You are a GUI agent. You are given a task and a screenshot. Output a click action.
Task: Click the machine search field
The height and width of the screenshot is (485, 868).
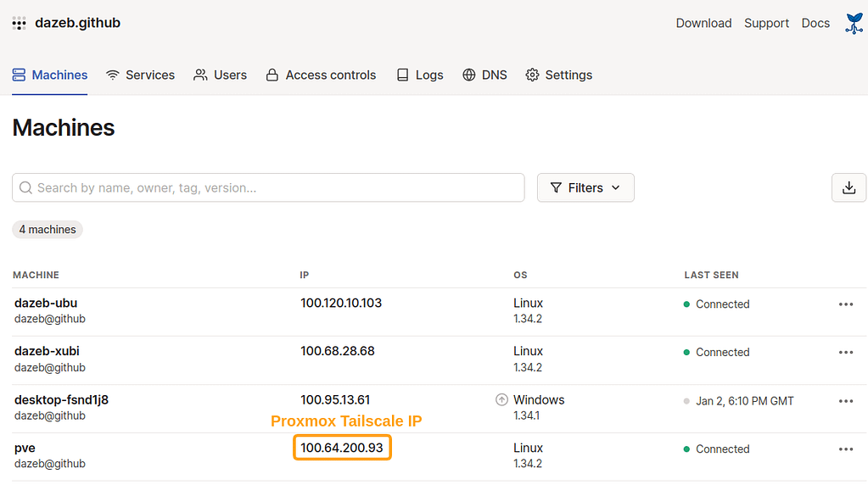(268, 187)
